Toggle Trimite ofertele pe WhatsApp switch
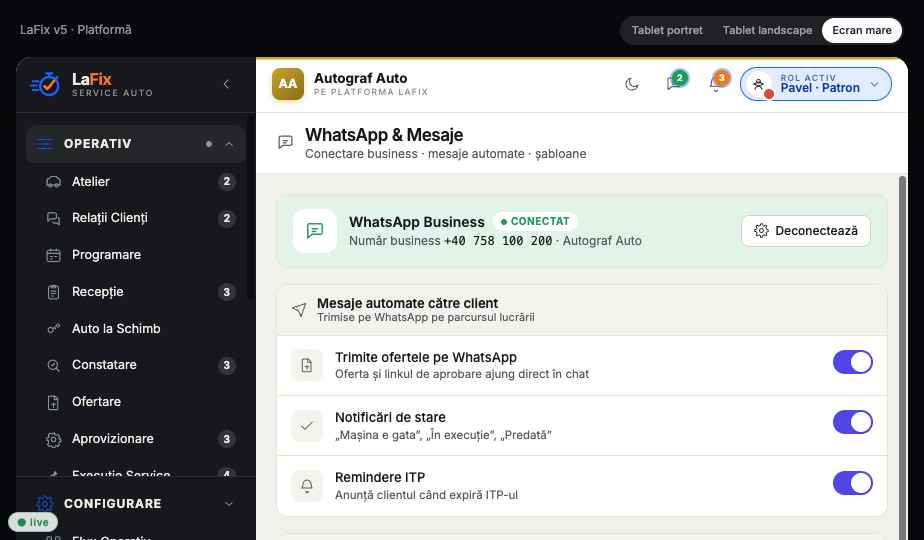Screen dimensions: 924x540 tap(853, 362)
